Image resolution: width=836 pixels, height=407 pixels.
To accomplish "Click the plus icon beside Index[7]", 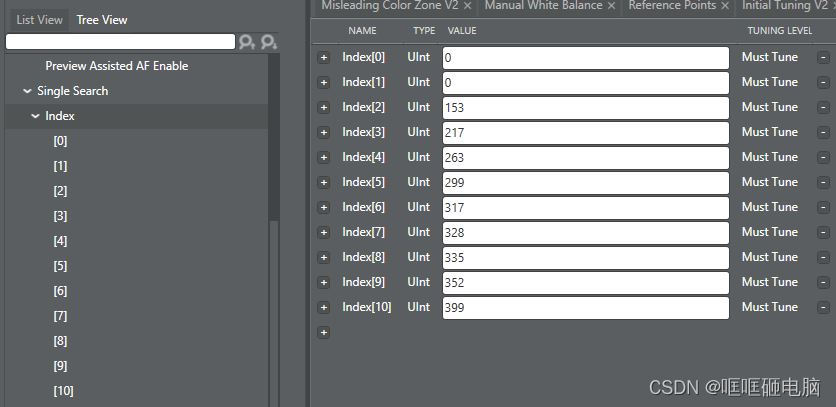I will [323, 233].
